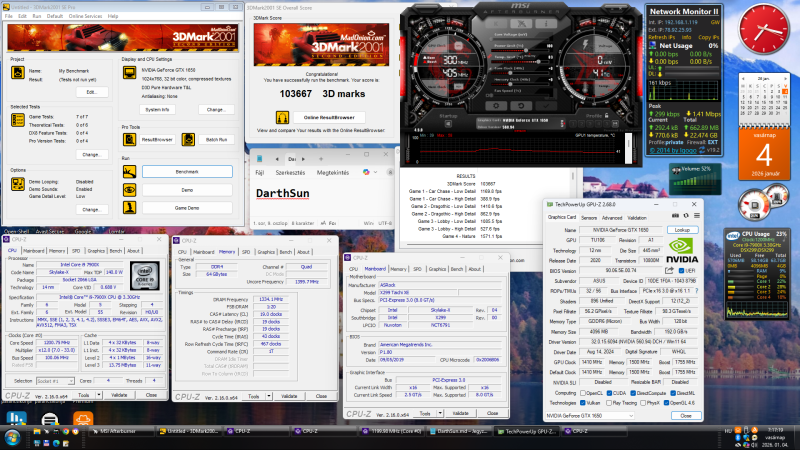Click the Afterburner profile lock icon

pyautogui.click(x=606, y=116)
